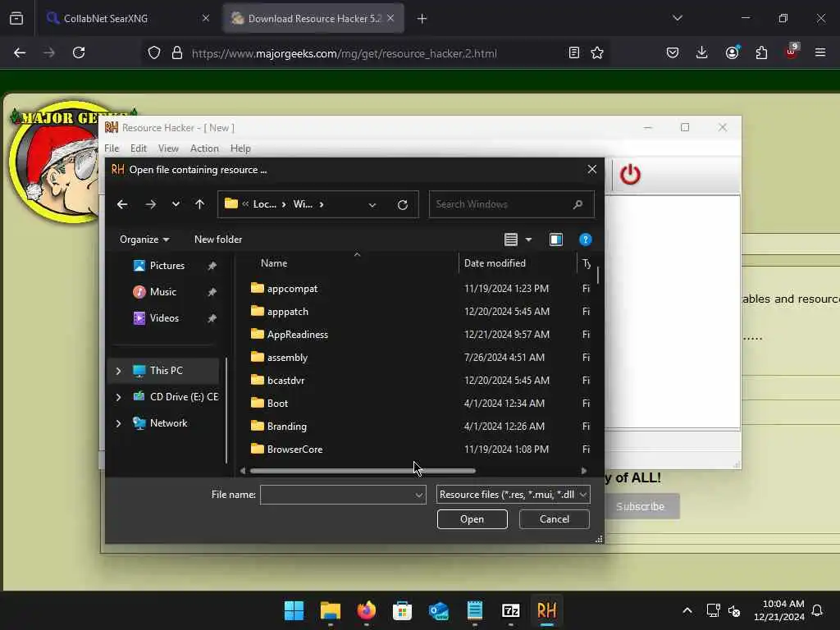The width and height of the screenshot is (840, 630).
Task: Go forward in the Open file dialog
Action: point(151,204)
